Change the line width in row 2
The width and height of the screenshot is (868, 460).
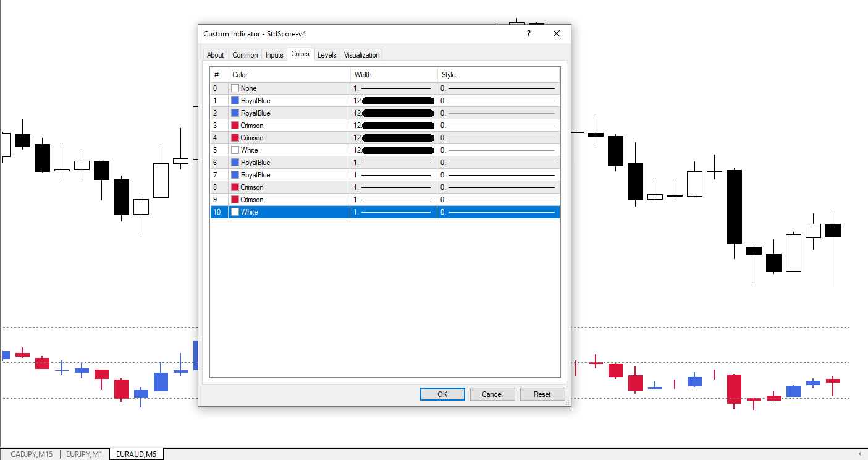pyautogui.click(x=394, y=113)
